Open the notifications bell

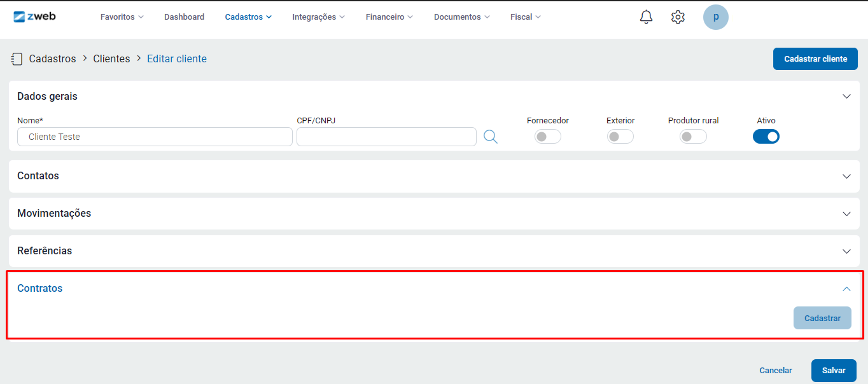[646, 17]
